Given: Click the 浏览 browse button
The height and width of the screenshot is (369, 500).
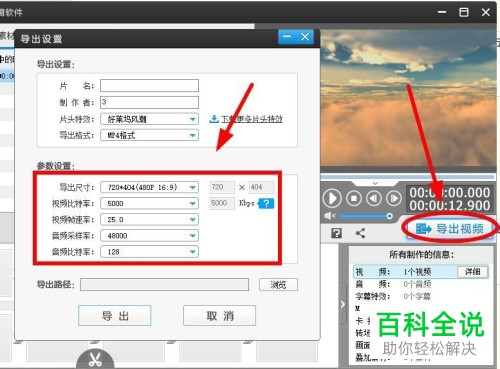Looking at the screenshot, I should [x=278, y=285].
